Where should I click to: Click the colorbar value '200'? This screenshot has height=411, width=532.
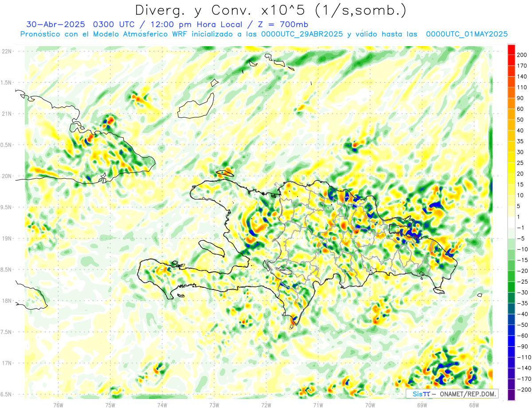click(522, 55)
